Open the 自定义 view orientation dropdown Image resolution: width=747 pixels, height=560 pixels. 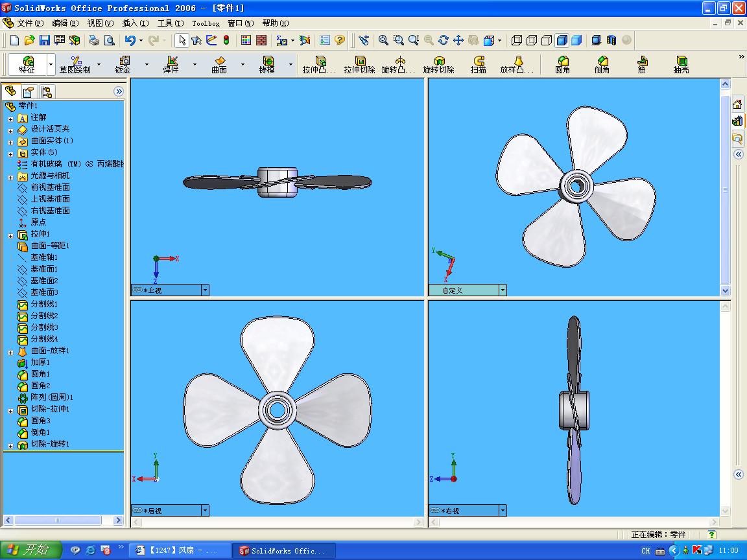coord(503,290)
